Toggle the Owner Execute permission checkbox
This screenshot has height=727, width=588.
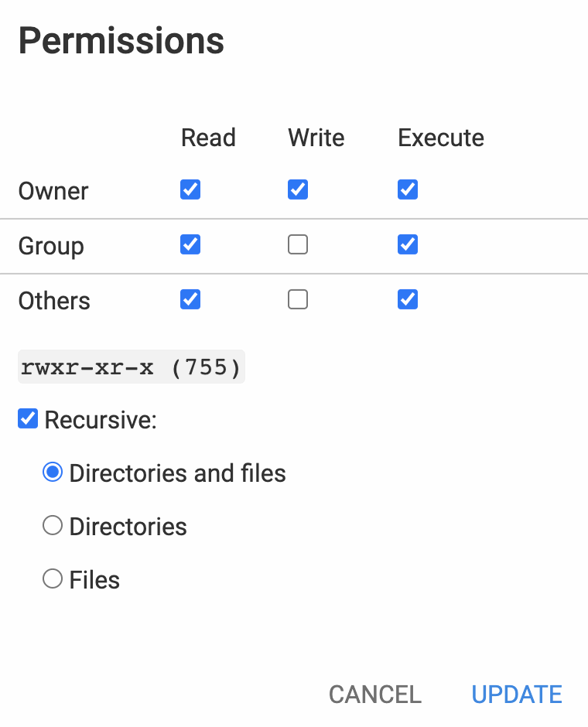tap(408, 189)
